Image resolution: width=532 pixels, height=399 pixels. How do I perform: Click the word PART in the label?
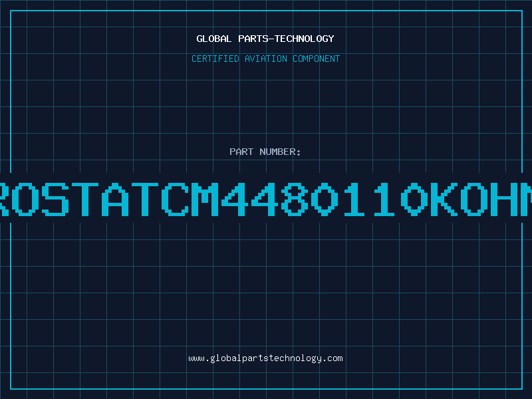241,152
